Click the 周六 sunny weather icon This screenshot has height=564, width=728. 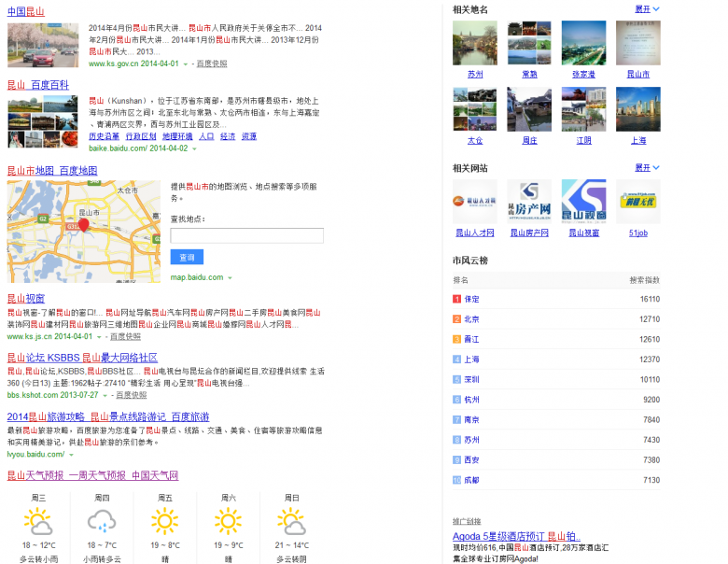pyautogui.click(x=228, y=521)
